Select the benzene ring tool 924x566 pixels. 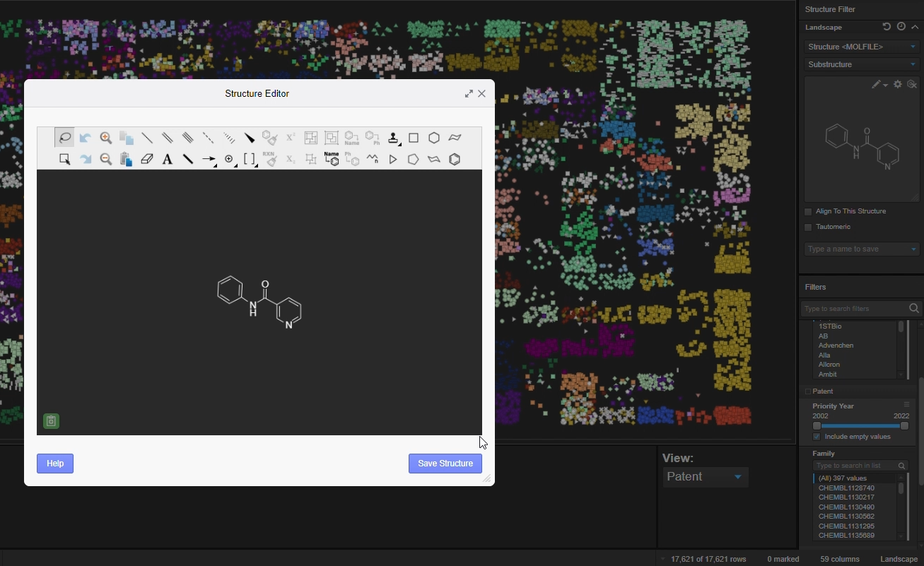(455, 160)
